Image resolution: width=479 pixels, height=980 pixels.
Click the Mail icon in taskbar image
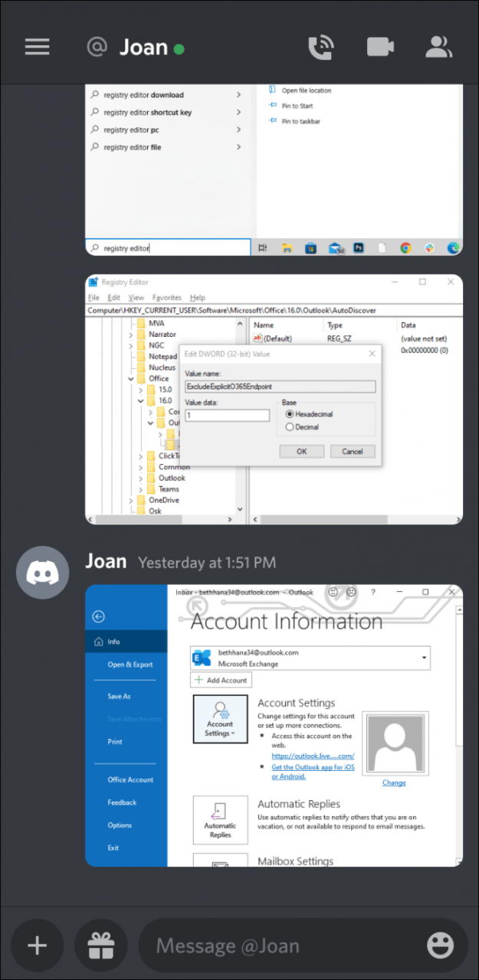[335, 248]
